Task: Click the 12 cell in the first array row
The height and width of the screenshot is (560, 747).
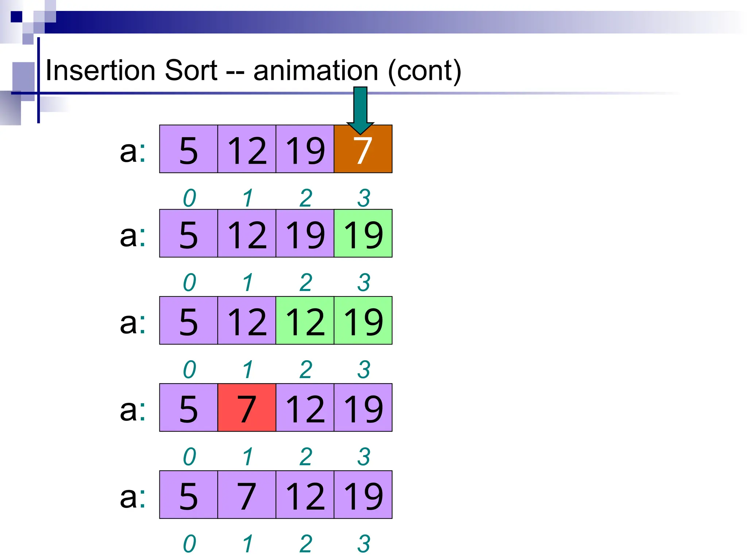Action: click(247, 149)
